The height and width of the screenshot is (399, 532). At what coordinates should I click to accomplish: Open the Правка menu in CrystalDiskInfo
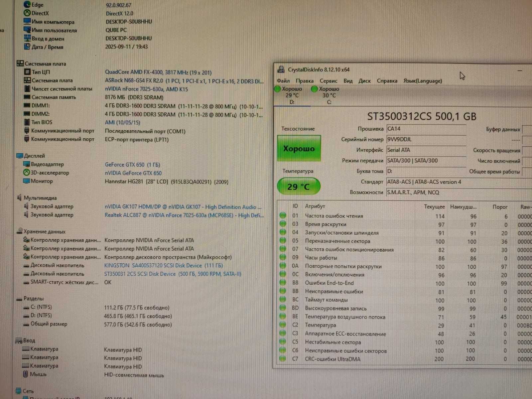305,81
